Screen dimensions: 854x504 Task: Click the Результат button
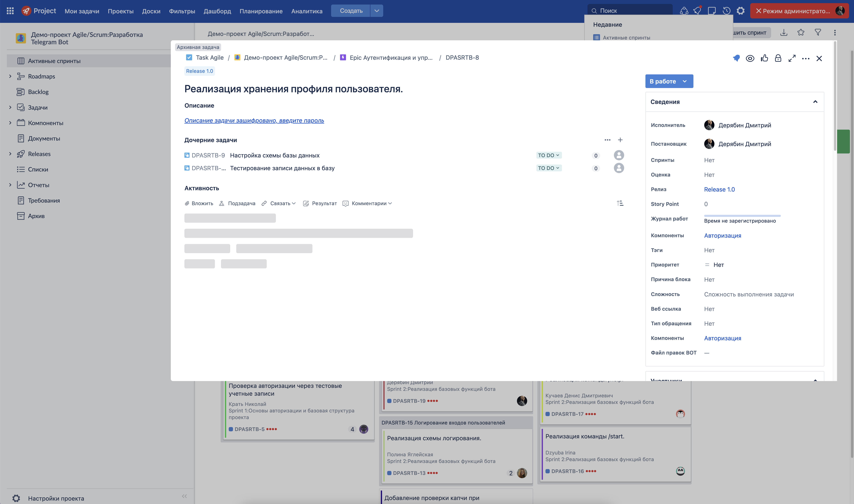320,203
